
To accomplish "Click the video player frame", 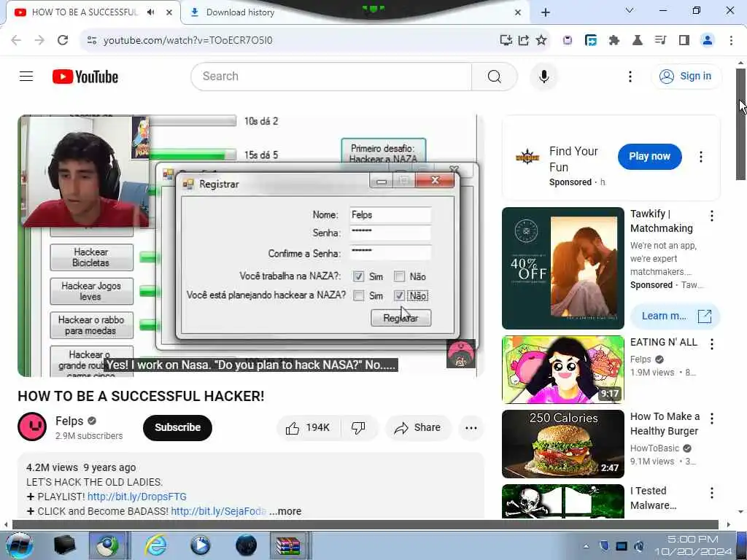I will 251,246.
